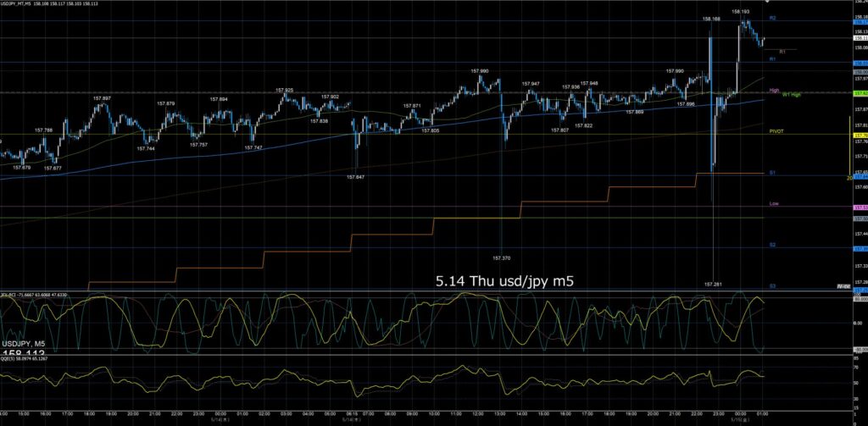Click the green price tag on price axis
The height and width of the screenshot is (426, 868).
tap(861, 93)
